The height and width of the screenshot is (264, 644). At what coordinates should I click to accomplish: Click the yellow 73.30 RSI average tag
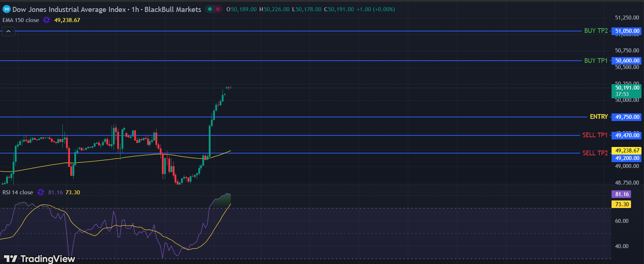click(622, 204)
